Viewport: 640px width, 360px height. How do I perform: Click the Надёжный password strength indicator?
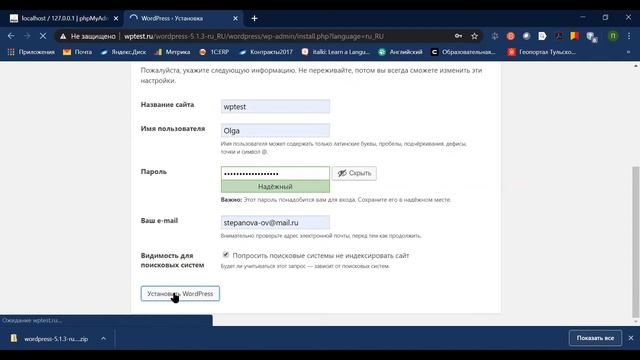pyautogui.click(x=275, y=187)
